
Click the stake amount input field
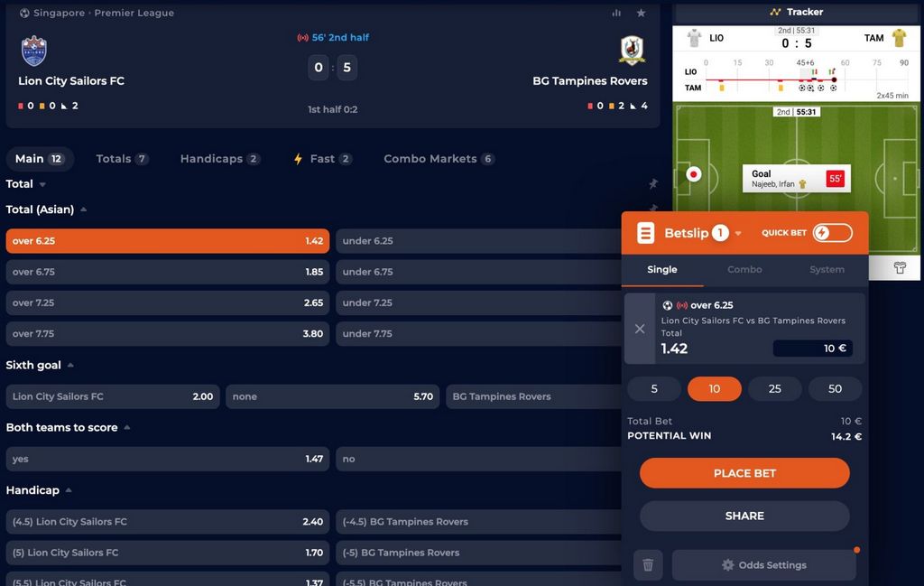(812, 349)
